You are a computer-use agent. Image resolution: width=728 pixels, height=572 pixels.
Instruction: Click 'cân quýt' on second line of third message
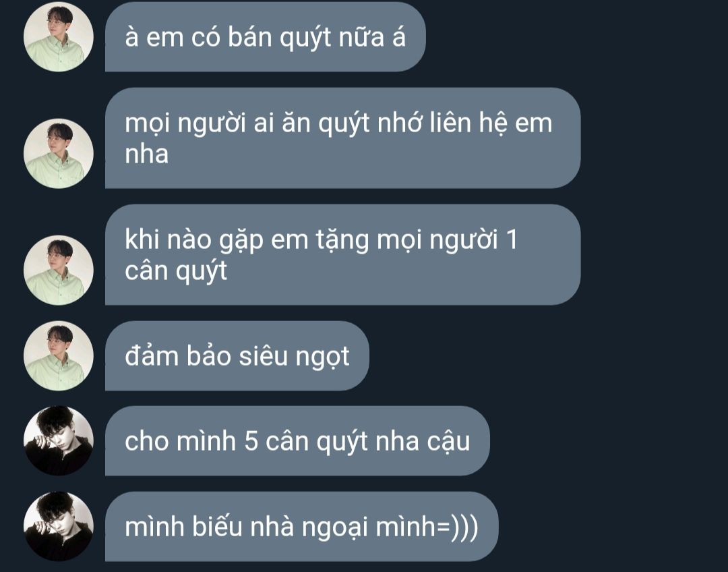tap(176, 271)
